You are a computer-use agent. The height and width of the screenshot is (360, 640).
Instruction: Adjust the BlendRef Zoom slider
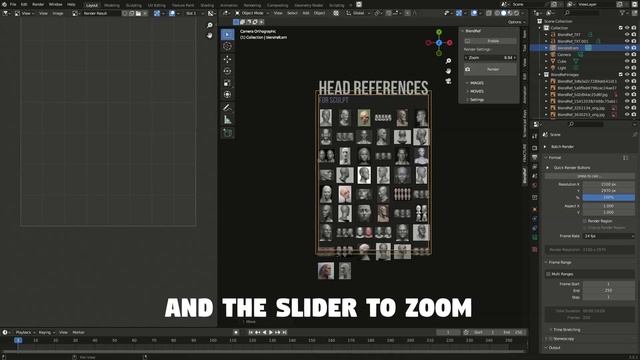(490, 58)
